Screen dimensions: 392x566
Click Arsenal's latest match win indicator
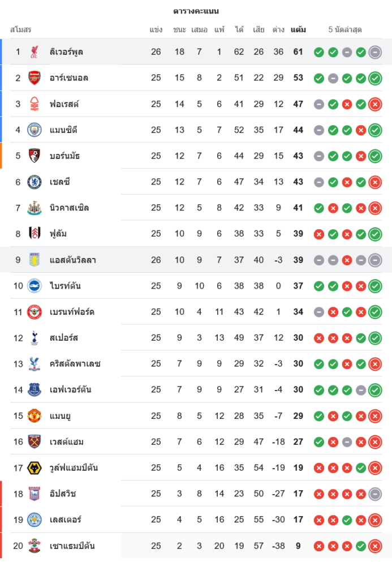click(x=374, y=78)
